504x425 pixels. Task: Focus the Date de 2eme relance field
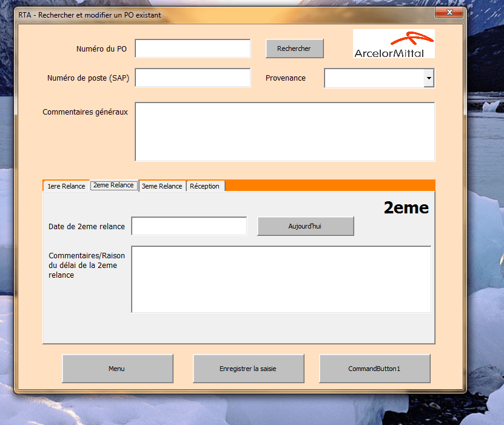(189, 226)
